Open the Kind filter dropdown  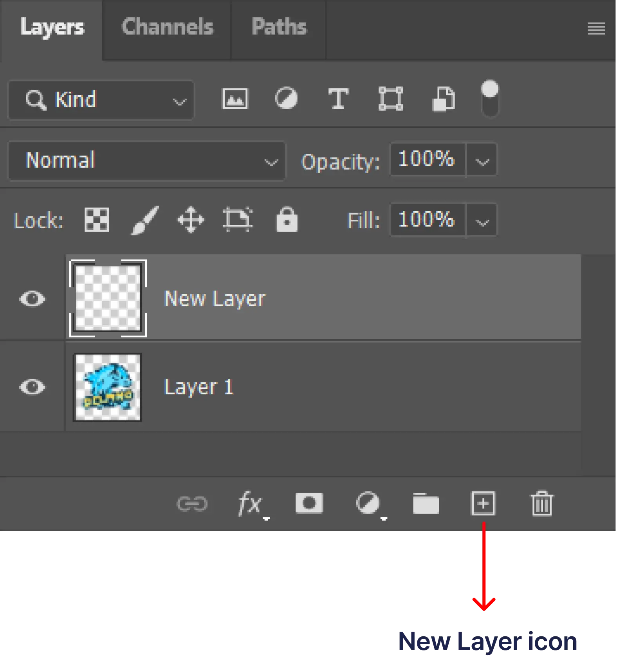pyautogui.click(x=101, y=100)
